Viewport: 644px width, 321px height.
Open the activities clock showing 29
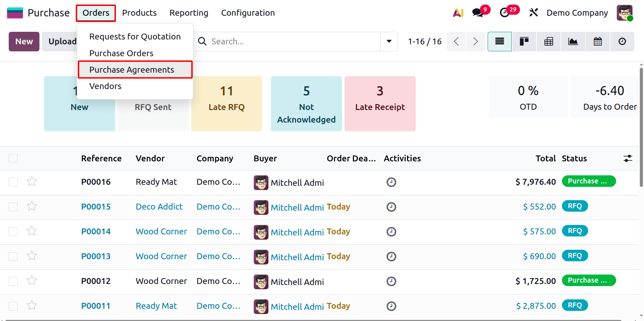[x=505, y=13]
